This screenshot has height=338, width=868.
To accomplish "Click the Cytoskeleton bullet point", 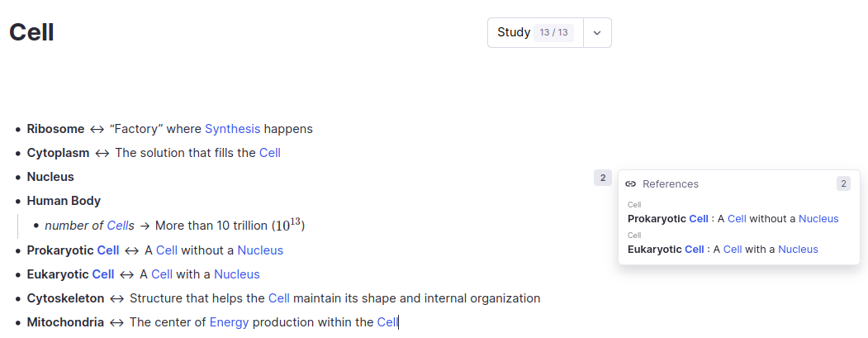I will coord(18,299).
